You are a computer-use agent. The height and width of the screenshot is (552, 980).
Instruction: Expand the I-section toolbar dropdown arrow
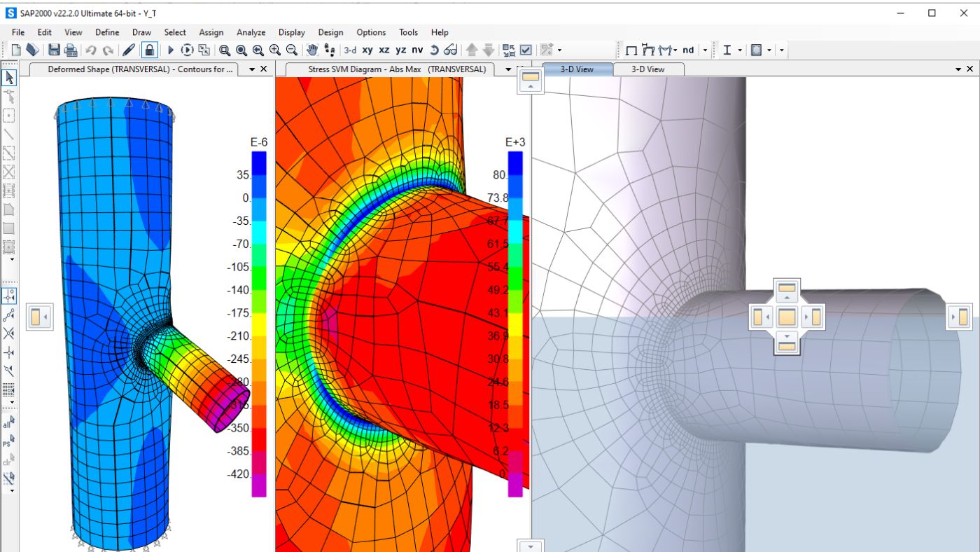pos(740,50)
